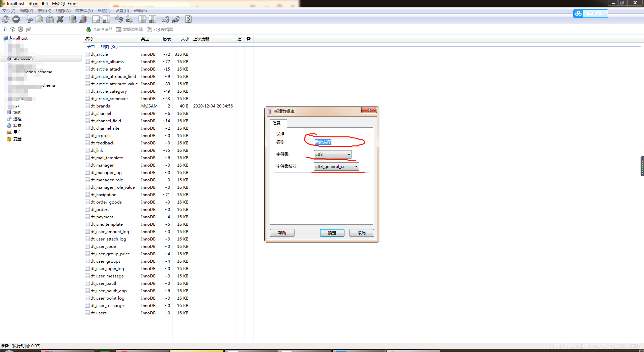
Task: Click the Properties checklist icon
Action: [x=189, y=19]
